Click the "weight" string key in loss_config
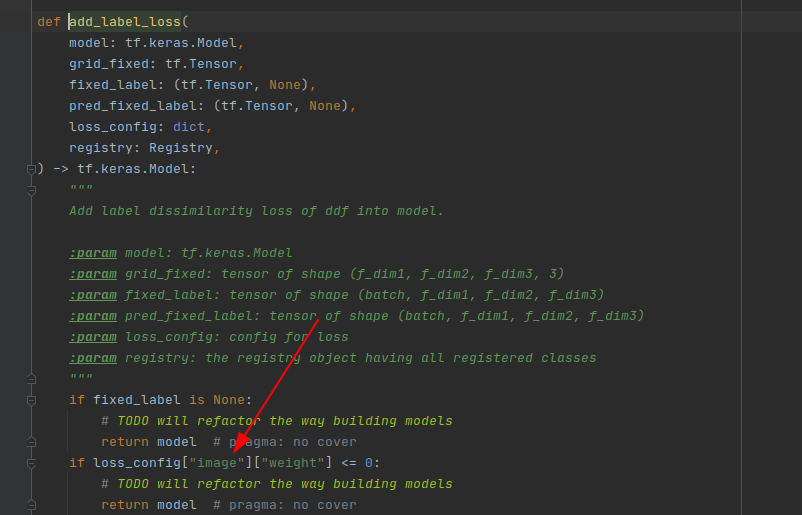 pyautogui.click(x=293, y=463)
